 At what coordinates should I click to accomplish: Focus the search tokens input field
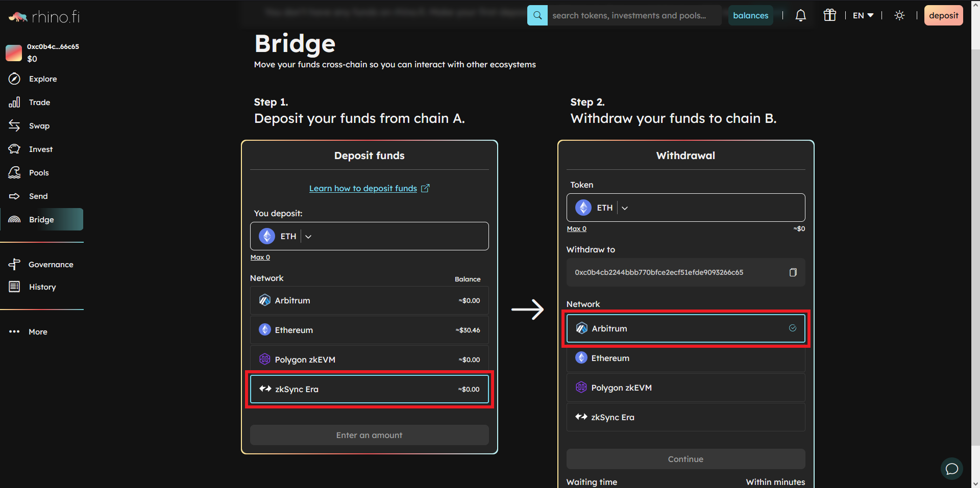point(633,15)
